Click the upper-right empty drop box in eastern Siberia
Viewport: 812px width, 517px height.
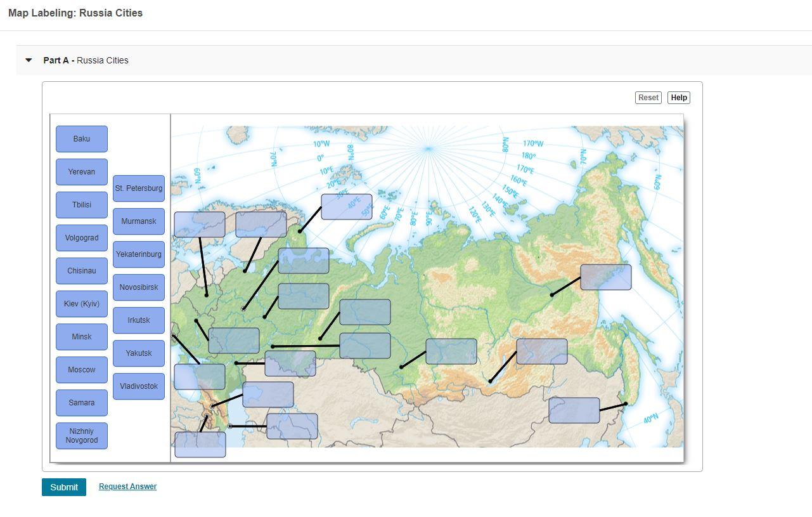(x=606, y=277)
